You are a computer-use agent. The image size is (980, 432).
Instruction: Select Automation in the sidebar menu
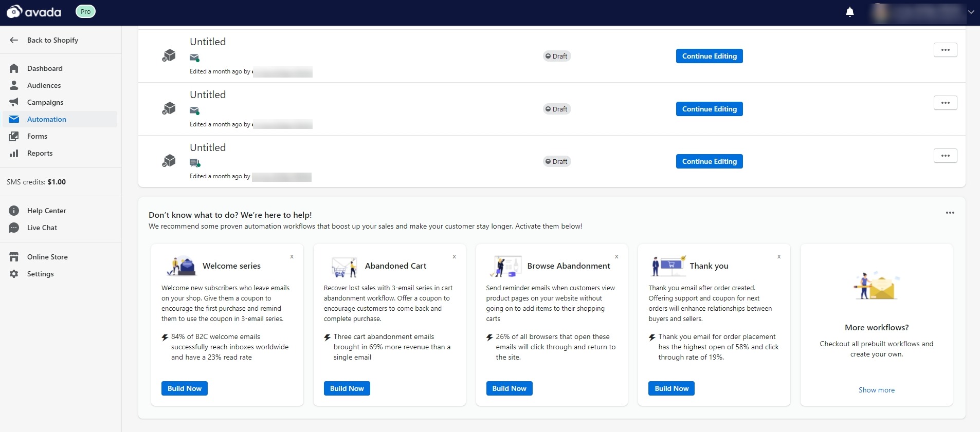click(46, 119)
